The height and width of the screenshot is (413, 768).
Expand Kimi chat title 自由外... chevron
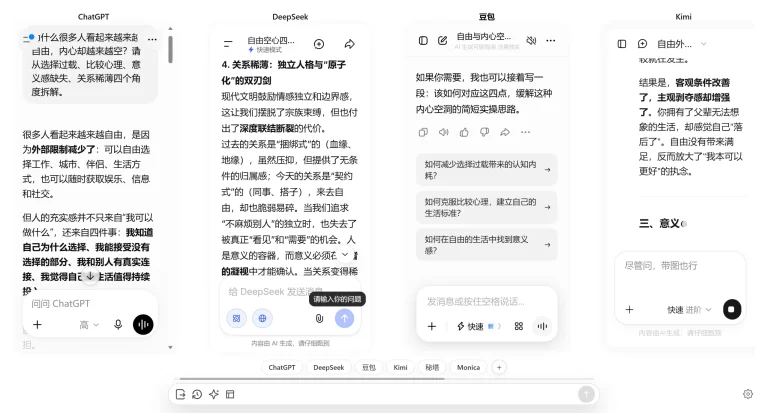[704, 44]
